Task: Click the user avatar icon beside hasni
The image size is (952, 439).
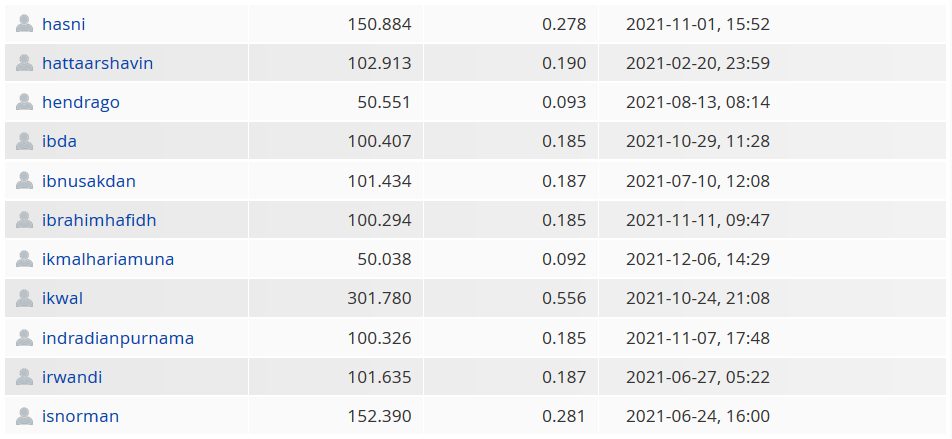Action: pos(24,24)
